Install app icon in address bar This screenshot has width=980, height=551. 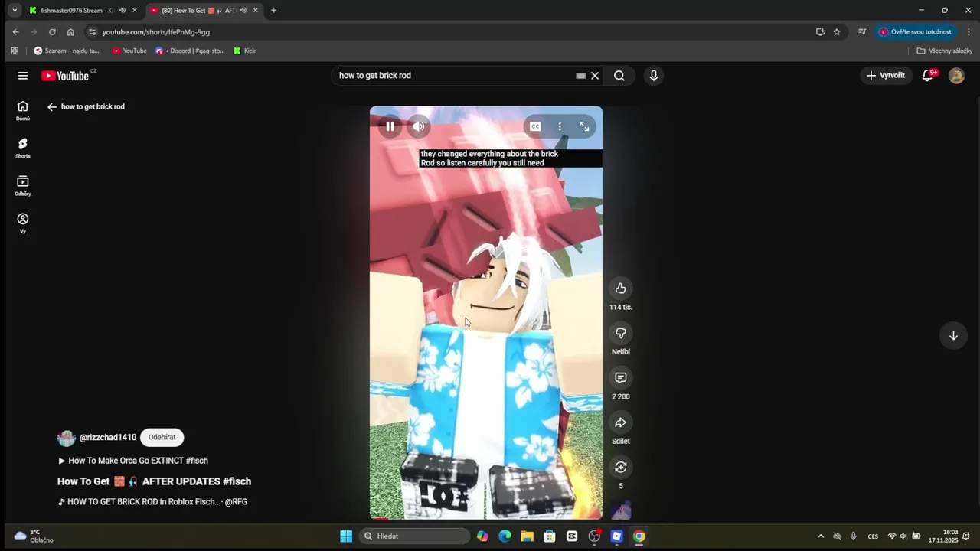pos(820,32)
